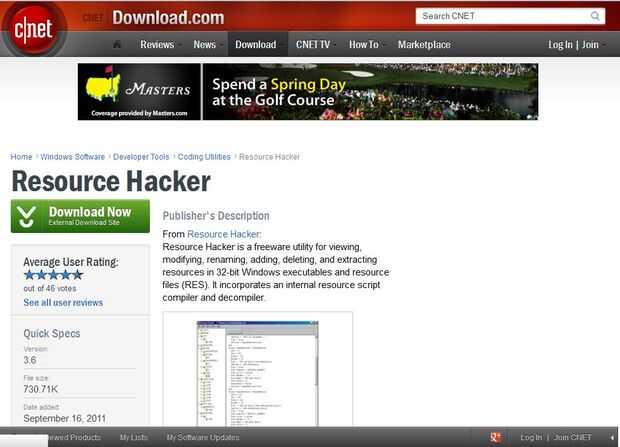Click the magnifier search icon
Viewport: 620px width, 447px height.
[595, 16]
